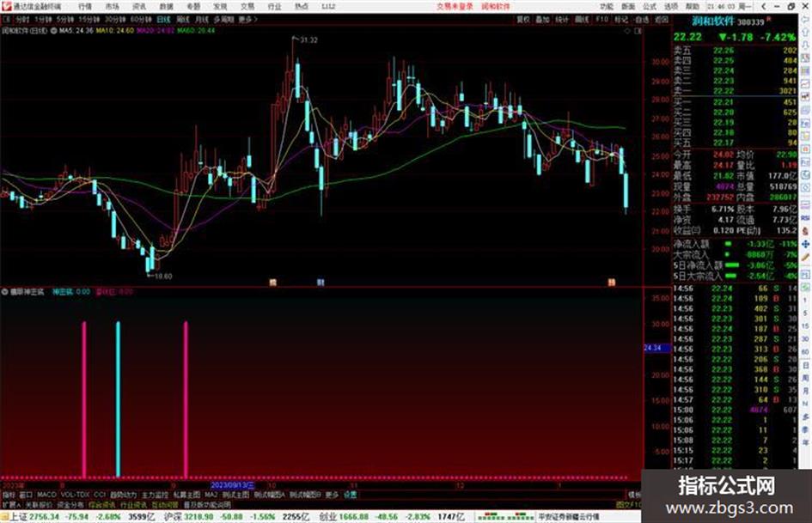The image size is (812, 523).
Task: Click the 通达信 app logo icon
Action: click(x=6, y=6)
